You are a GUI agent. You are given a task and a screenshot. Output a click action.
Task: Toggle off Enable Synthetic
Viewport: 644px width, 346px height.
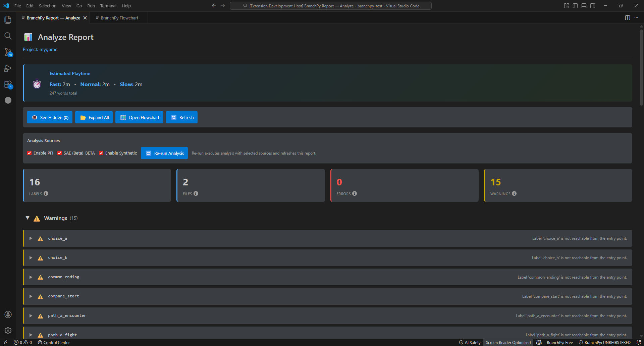[101, 153]
